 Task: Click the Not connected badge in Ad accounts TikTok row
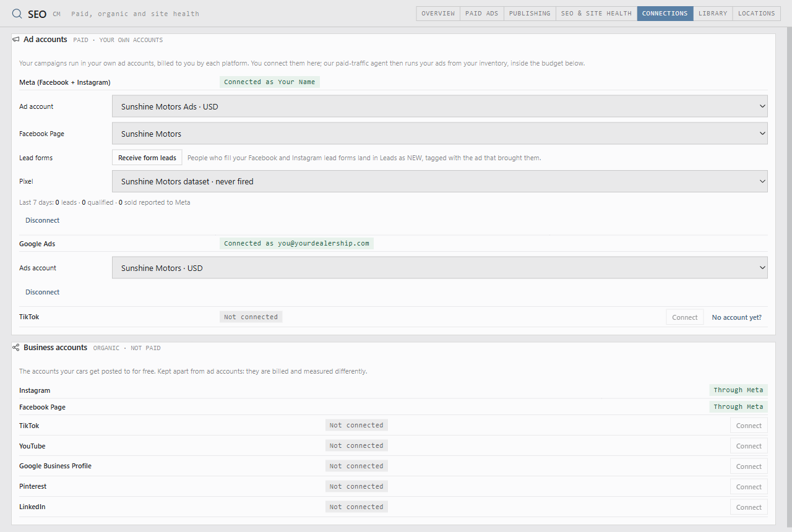251,317
